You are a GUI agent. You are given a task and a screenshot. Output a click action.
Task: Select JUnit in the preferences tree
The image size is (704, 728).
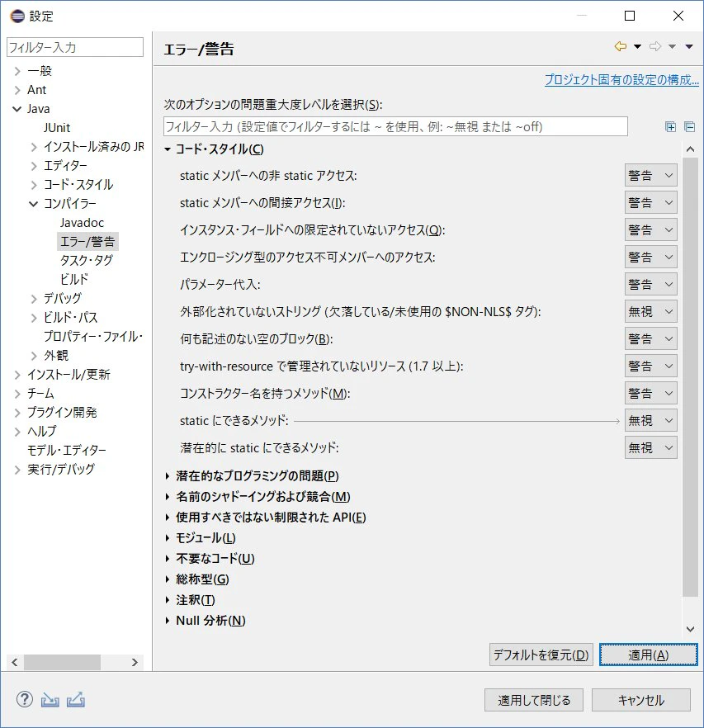tap(57, 128)
